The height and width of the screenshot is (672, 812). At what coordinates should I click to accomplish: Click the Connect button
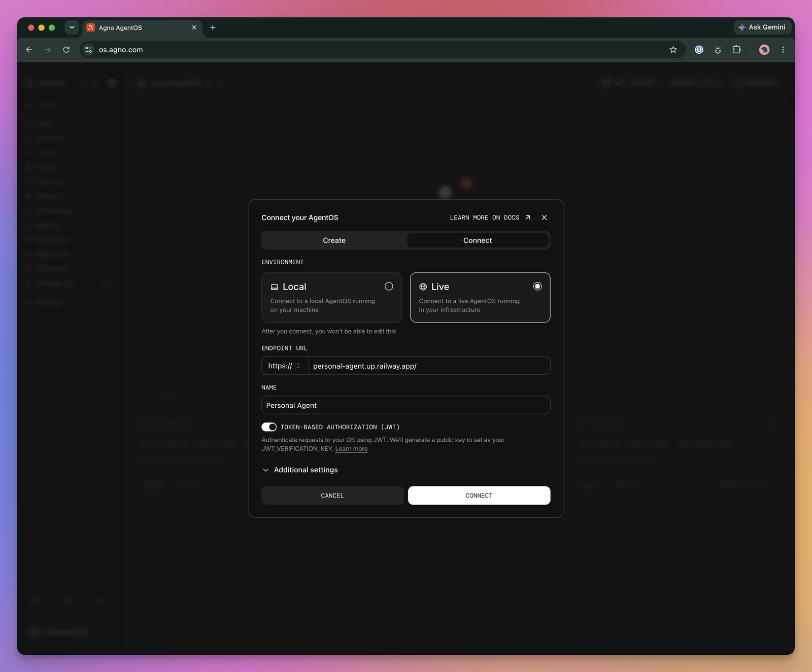[479, 496]
